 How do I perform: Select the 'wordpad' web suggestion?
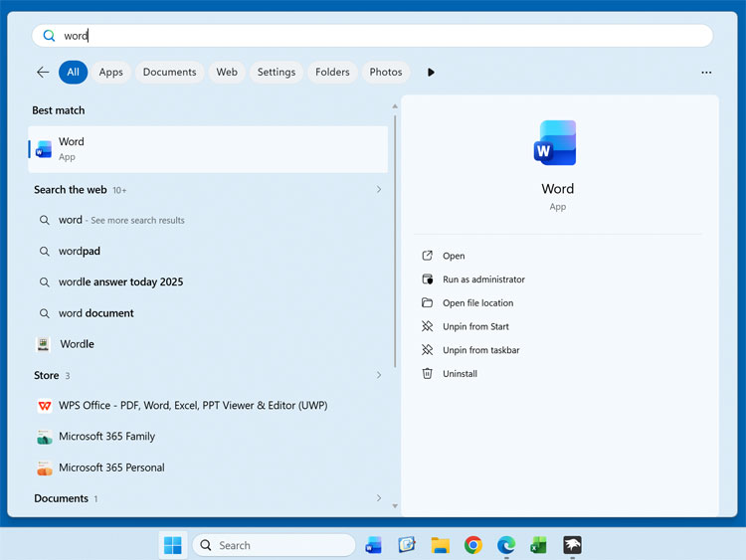pyautogui.click(x=208, y=251)
